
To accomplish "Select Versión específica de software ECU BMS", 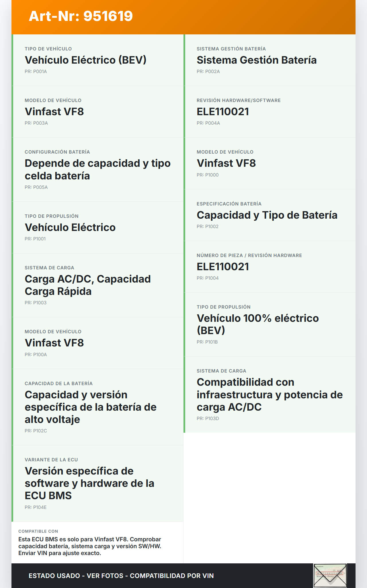I will coord(89,483).
